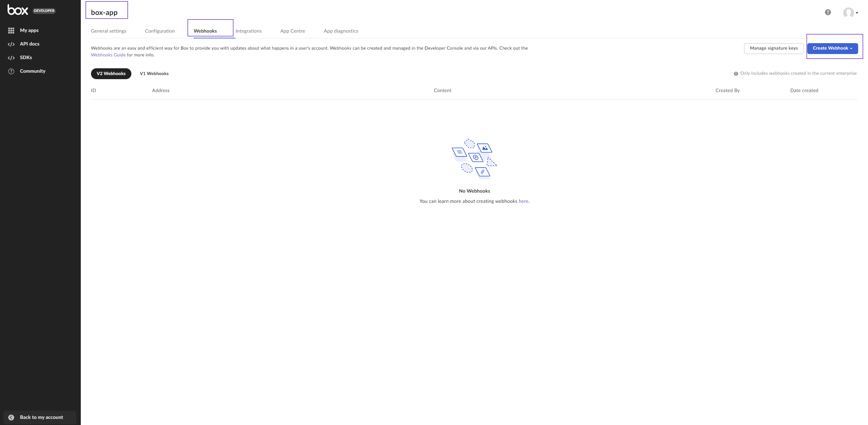Click the No Webhooks heading text

click(x=475, y=191)
